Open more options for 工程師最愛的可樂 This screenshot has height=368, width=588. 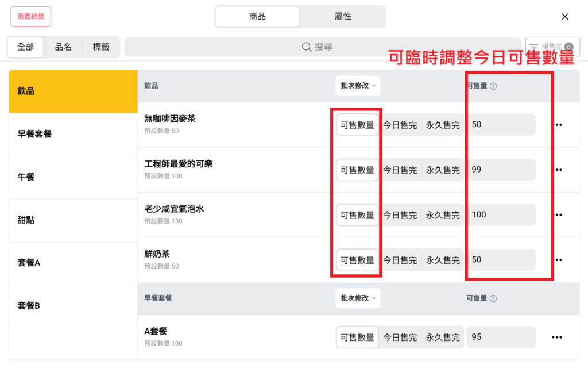click(x=558, y=170)
